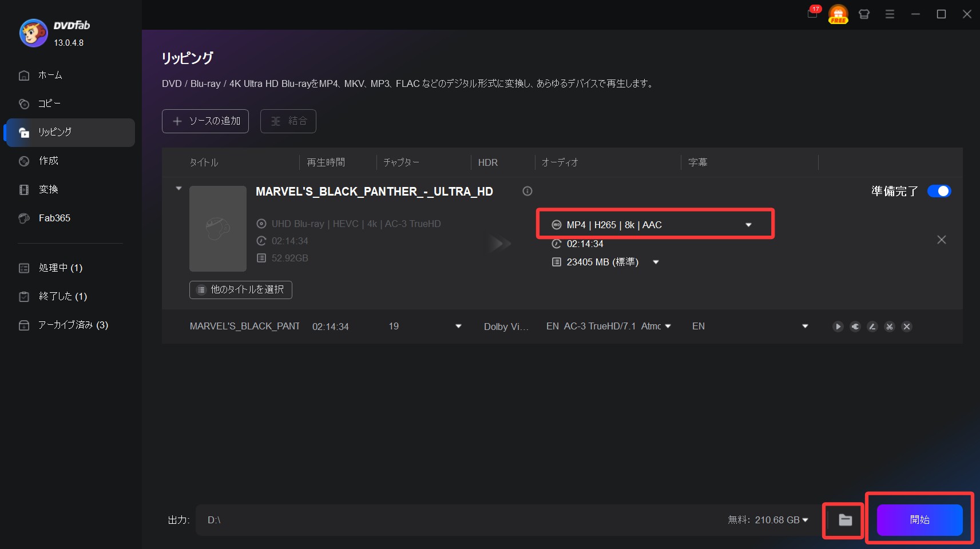The height and width of the screenshot is (549, 980).
Task: Click the オーディオ column header
Action: coord(560,162)
